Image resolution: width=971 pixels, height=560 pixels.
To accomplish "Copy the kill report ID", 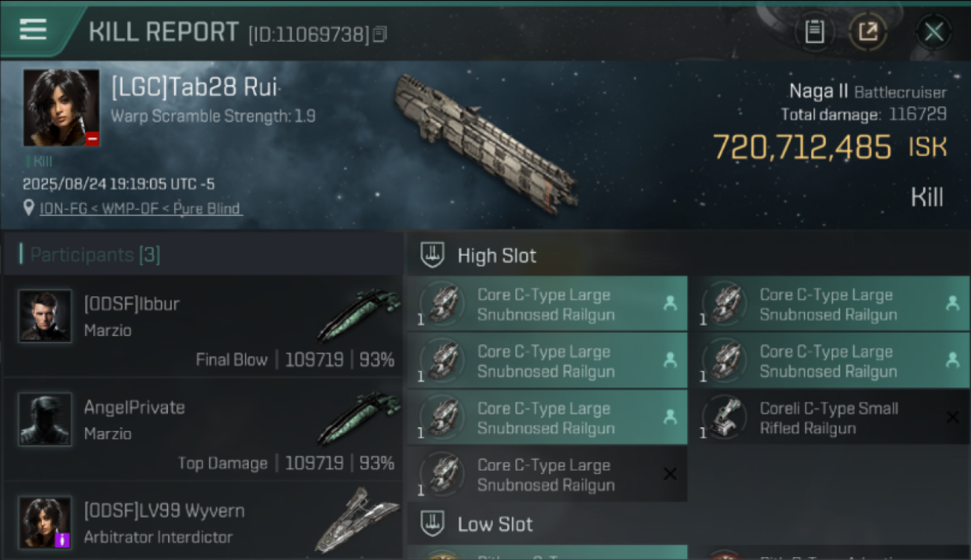I will (380, 34).
